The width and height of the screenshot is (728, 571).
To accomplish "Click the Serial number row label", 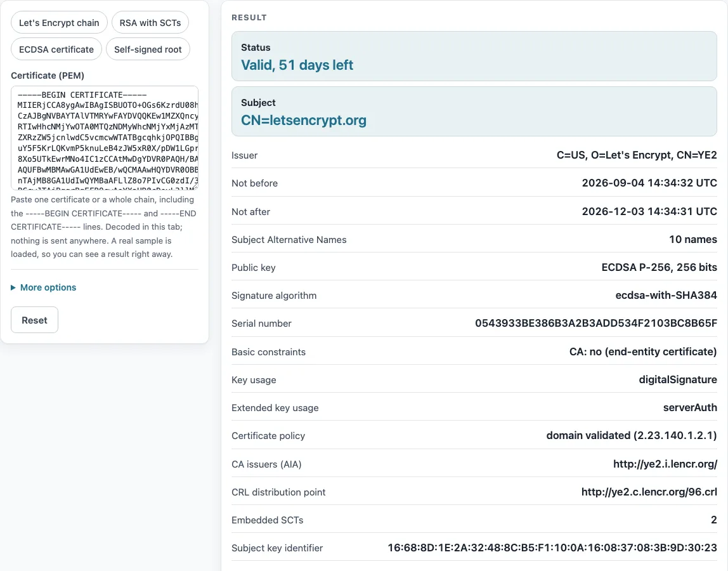I will (x=261, y=324).
